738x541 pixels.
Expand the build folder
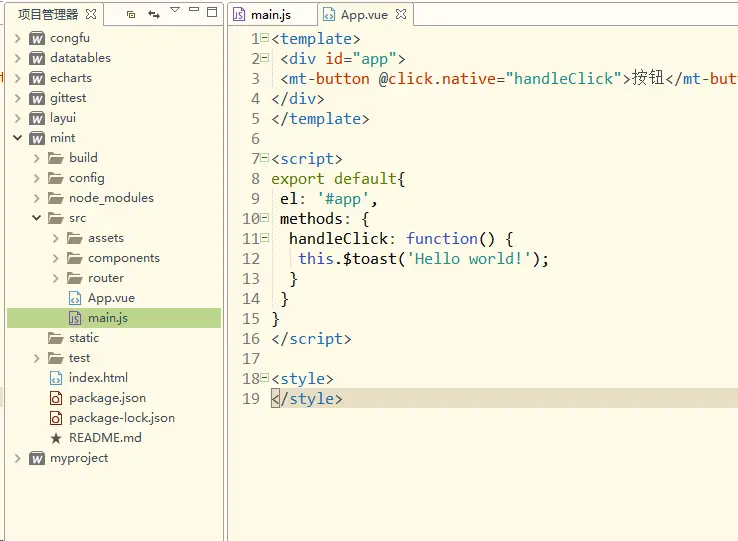coord(37,158)
